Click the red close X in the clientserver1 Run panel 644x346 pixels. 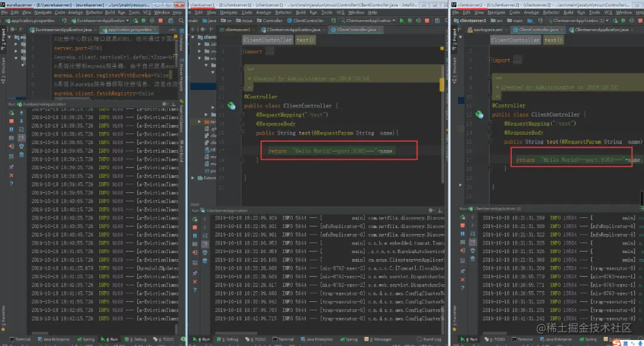pyautogui.click(x=194, y=282)
